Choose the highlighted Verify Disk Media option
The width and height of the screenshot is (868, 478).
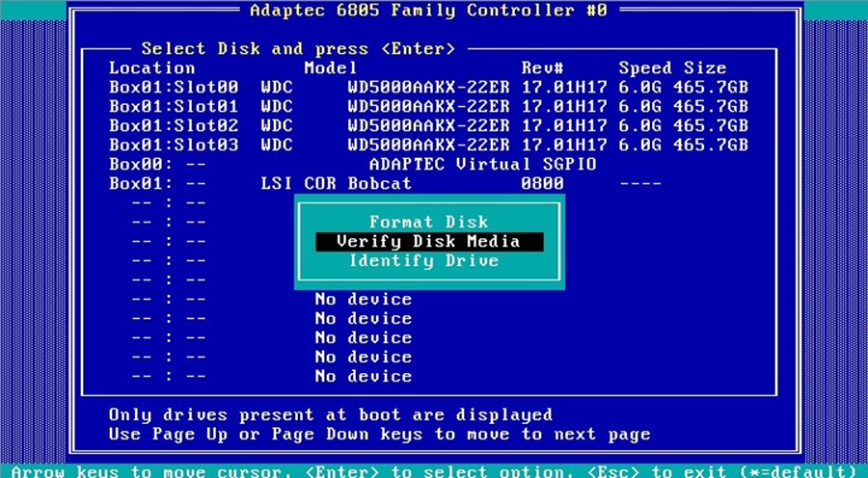tap(428, 242)
